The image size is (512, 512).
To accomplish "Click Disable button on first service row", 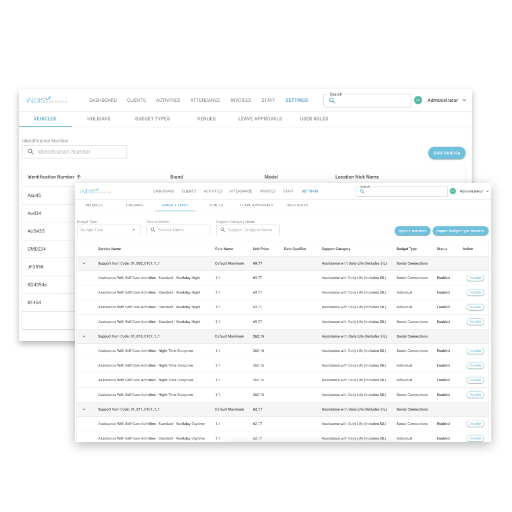I will coord(475,278).
